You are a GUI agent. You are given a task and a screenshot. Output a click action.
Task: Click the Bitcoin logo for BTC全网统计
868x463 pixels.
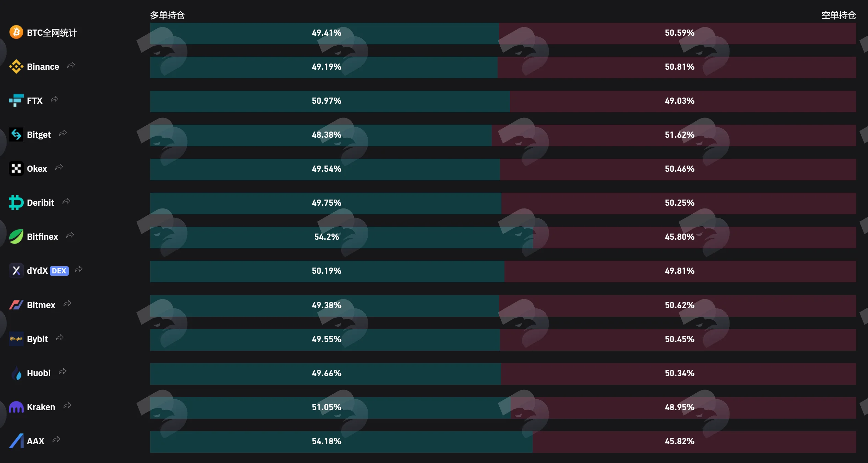16,32
